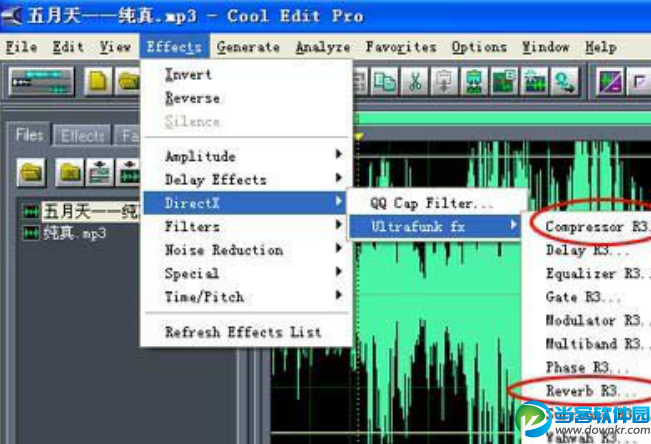Expand the Special submenu
Screen dimensions: 651x444
click(x=247, y=273)
